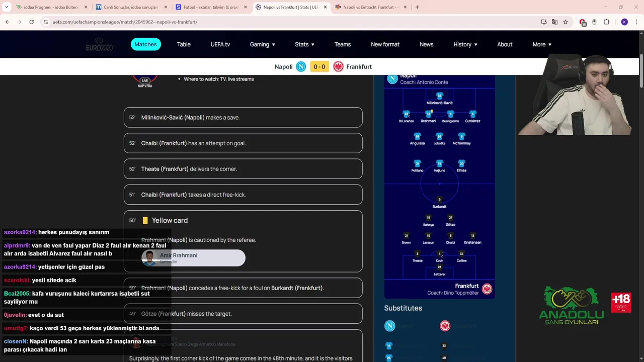Click Napoli crest under Substitutes
This screenshot has width=644, height=362.
tap(390, 326)
